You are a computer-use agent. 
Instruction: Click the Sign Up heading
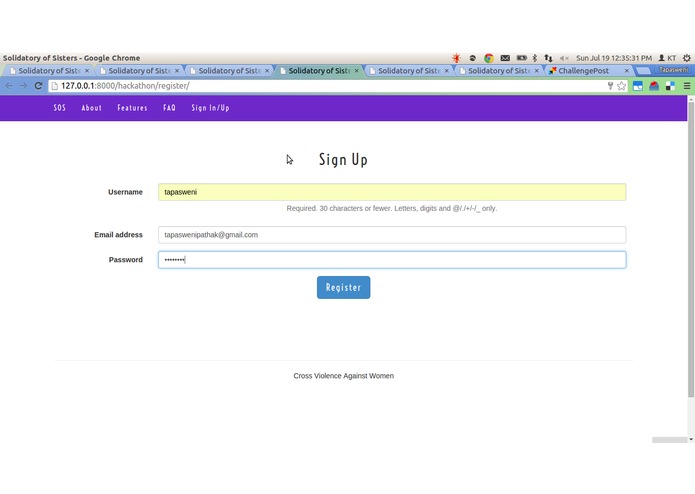pos(344,159)
